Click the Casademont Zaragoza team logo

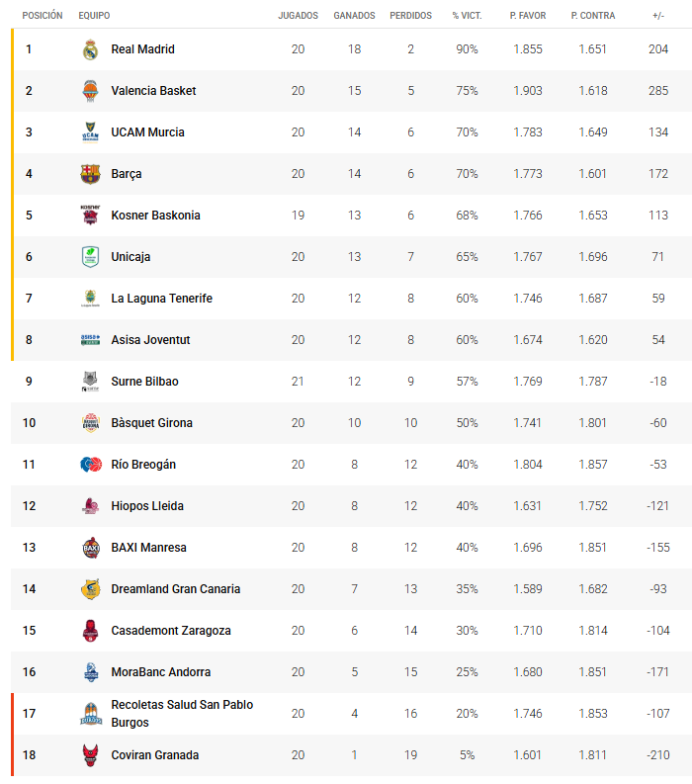(90, 631)
